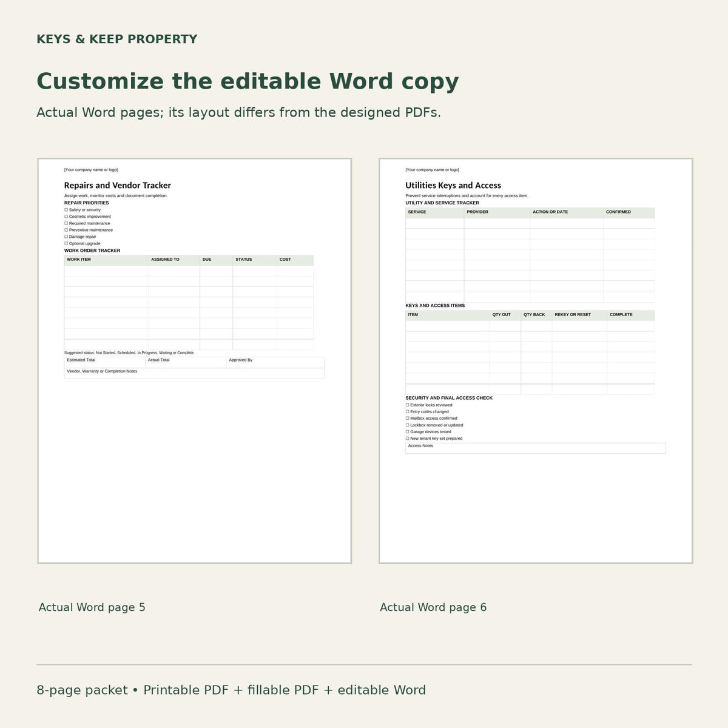Click the Actual Total field
The height and width of the screenshot is (728, 728).
[x=186, y=362]
